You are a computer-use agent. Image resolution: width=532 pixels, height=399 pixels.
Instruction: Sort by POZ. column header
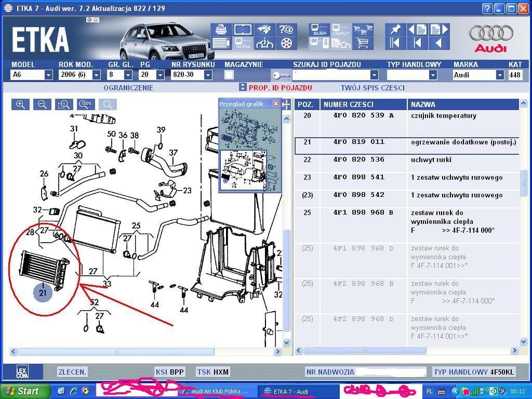[x=307, y=104]
